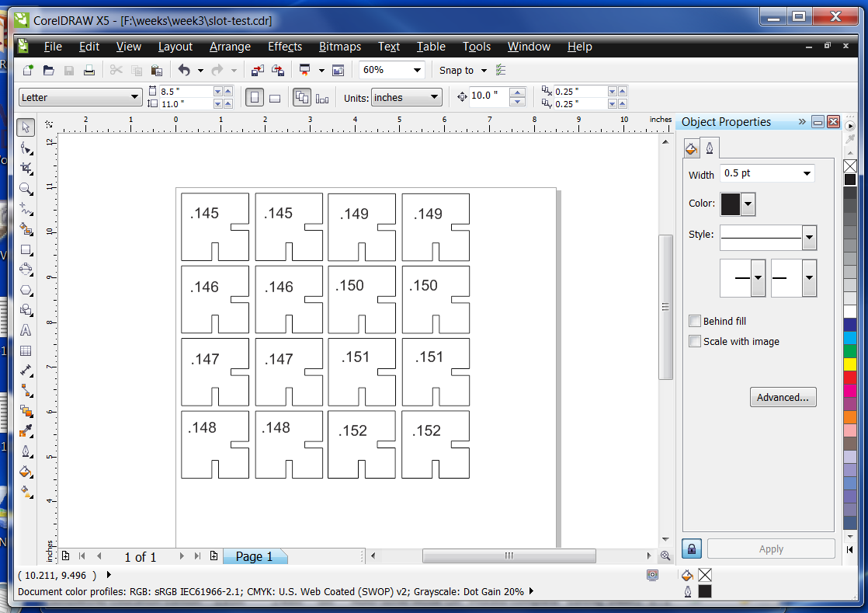The image size is (868, 613).
Task: Toggle the Behind fill checkbox
Action: coord(695,321)
